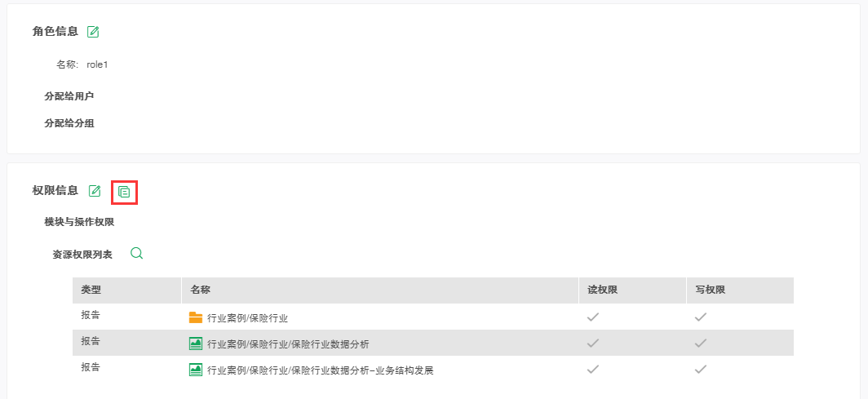Expand the 分配给分组 section
This screenshot has height=399, width=868.
(69, 124)
